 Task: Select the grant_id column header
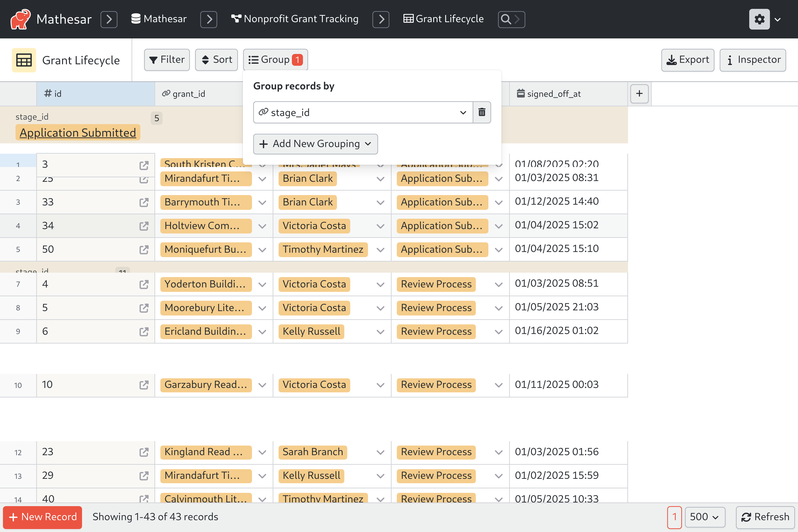tap(199, 94)
